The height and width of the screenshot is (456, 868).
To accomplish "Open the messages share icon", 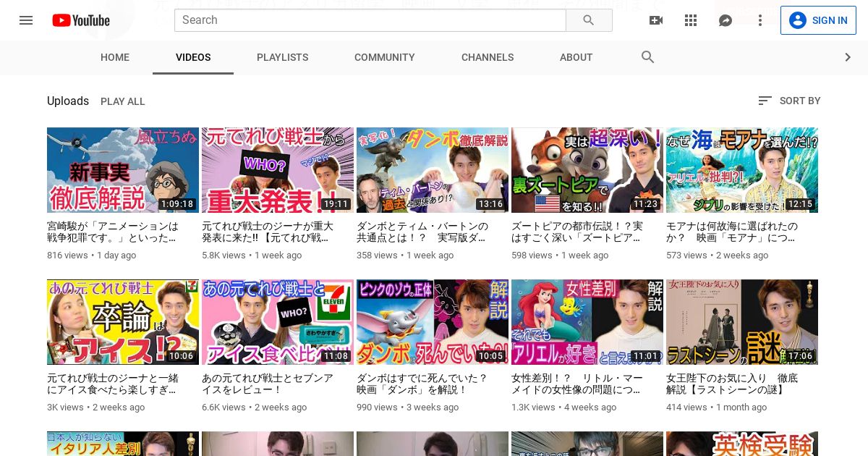I will tap(726, 20).
